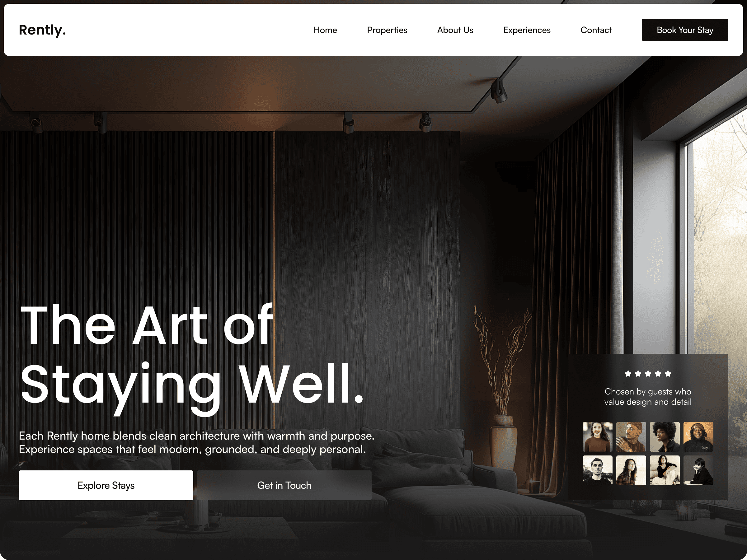Click the Book Your Stay button

tap(685, 30)
